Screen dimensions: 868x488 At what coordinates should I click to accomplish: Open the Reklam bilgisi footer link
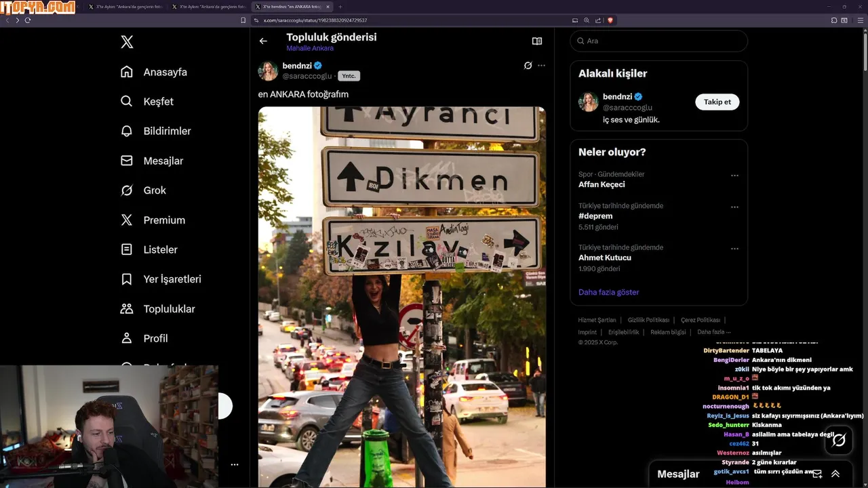[668, 332]
